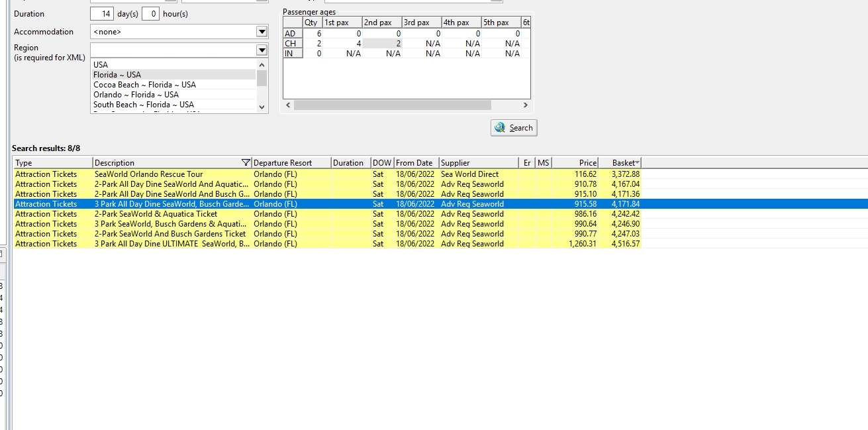Click passenger ages scroll right arrow
The width and height of the screenshot is (868, 430).
pyautogui.click(x=525, y=105)
